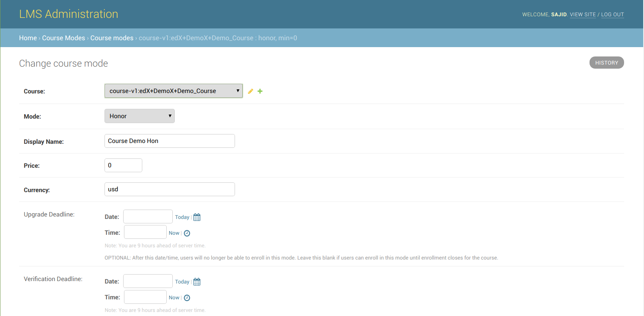Click the green plus icon to add course
Image resolution: width=644 pixels, height=316 pixels.
coord(260,91)
